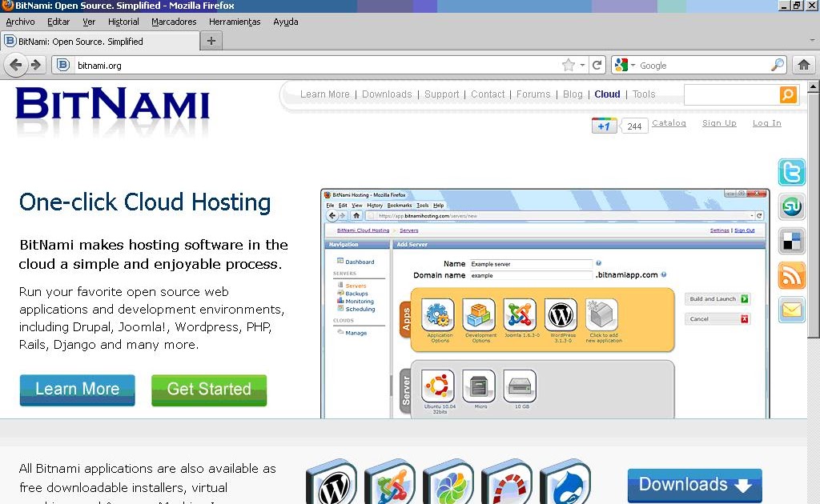This screenshot has height=504, width=820.
Task: Open the RSS feed icon
Action: point(791,275)
